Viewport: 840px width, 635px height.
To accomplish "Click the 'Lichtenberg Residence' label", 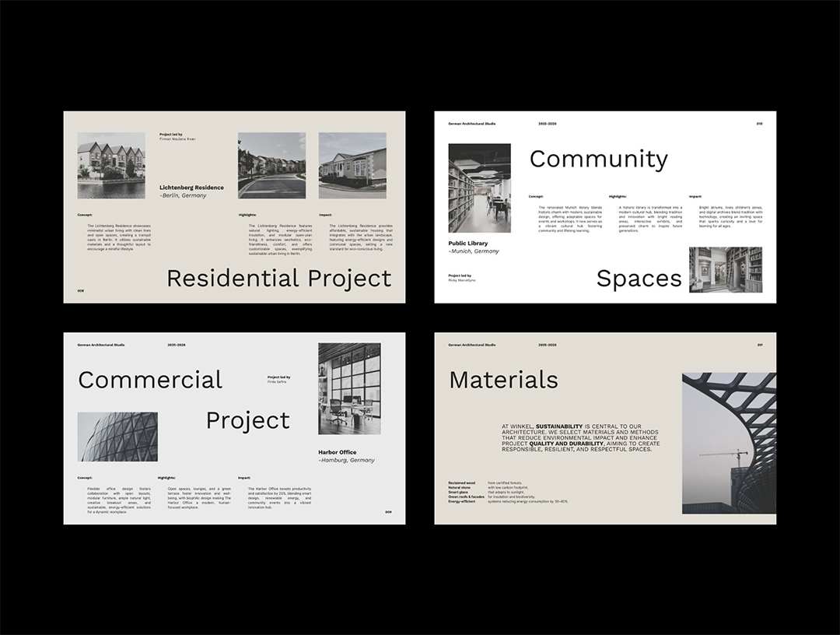I will 191,188.
